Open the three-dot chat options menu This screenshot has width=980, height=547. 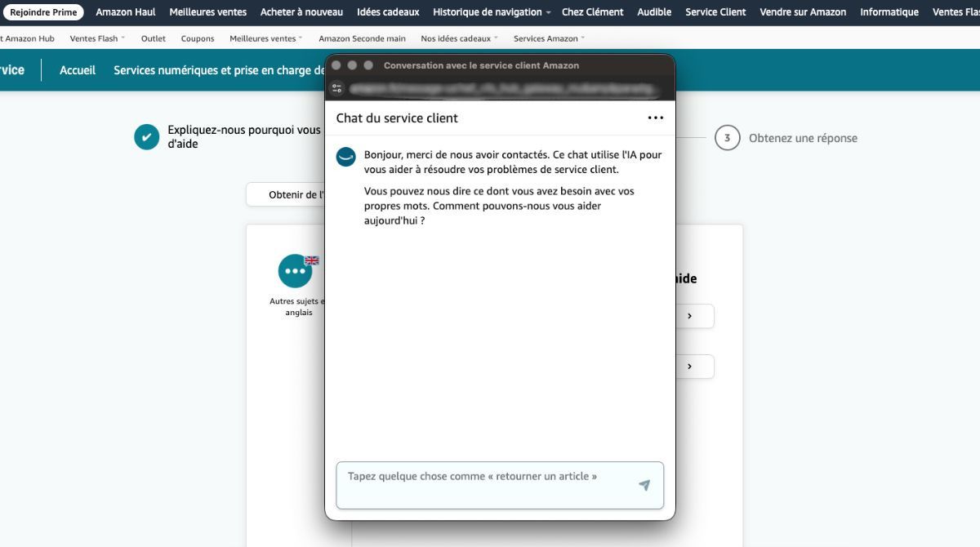(655, 118)
